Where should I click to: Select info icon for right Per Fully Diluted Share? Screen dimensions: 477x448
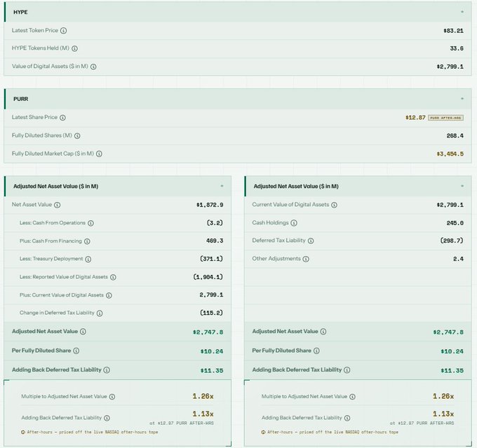[x=316, y=351]
